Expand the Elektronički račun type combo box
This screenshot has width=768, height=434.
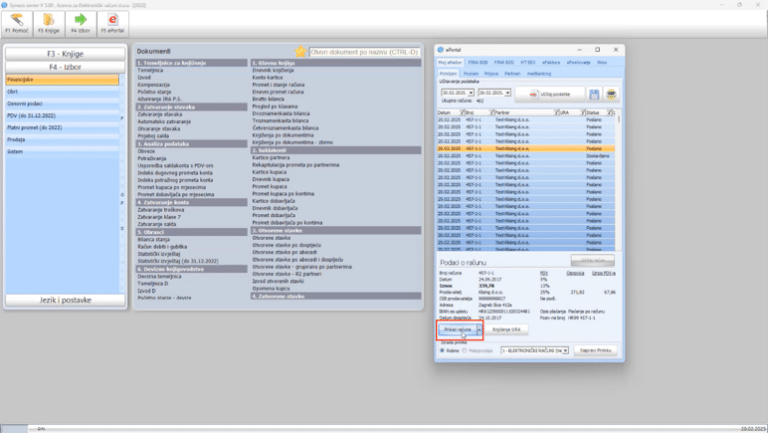point(566,351)
